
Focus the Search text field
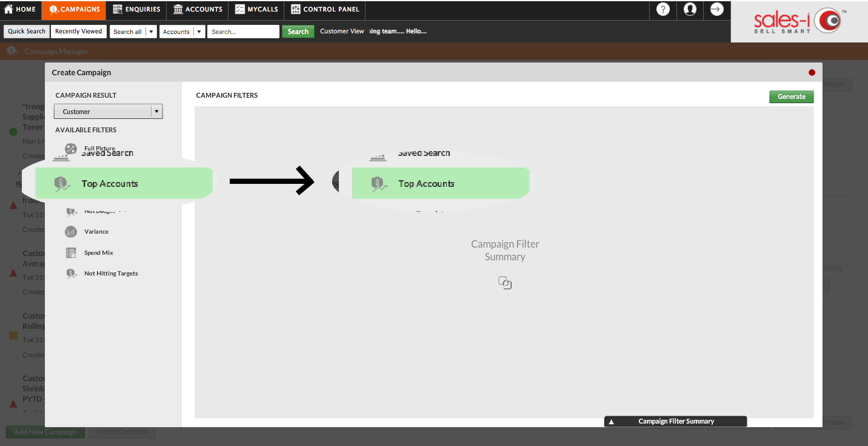coord(243,32)
